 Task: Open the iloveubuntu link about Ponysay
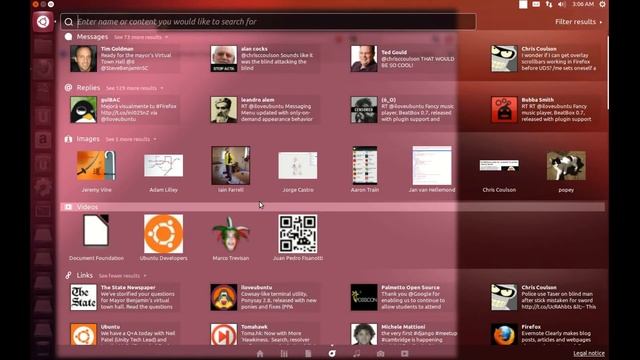(264, 297)
